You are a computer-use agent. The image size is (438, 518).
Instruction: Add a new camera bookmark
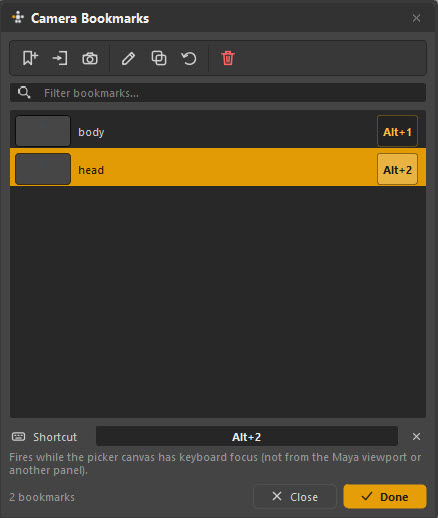click(x=30, y=58)
